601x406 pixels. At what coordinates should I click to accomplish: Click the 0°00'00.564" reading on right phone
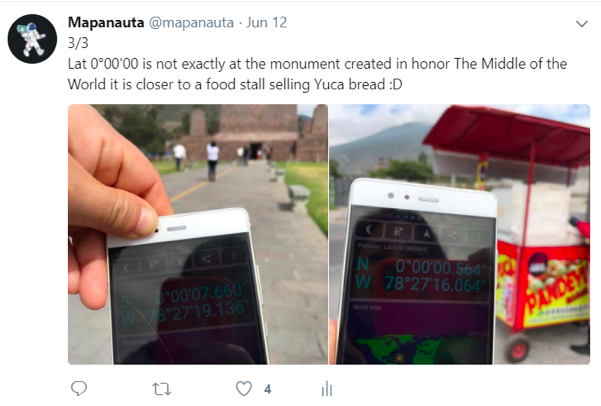pyautogui.click(x=440, y=267)
